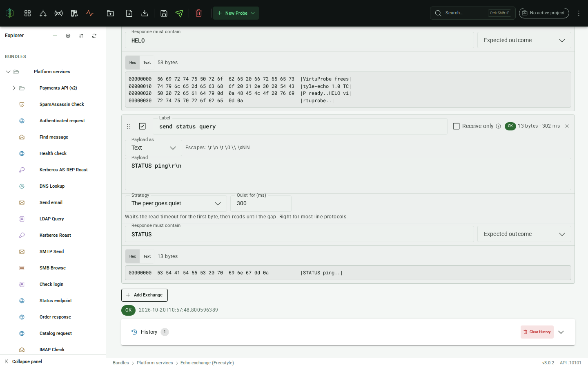588x368 pixels.
Task: Add item with Explorer plus icon
Action: click(55, 36)
